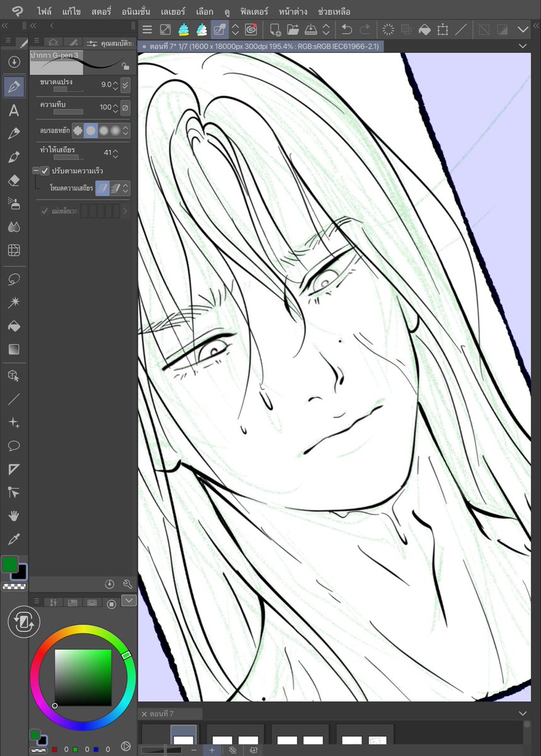Click the Open file folder icon
This screenshot has width=541, height=756.
coord(293,30)
